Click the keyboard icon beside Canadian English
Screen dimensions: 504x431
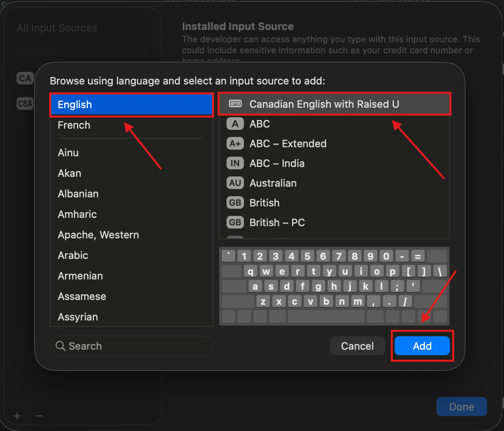pos(235,104)
